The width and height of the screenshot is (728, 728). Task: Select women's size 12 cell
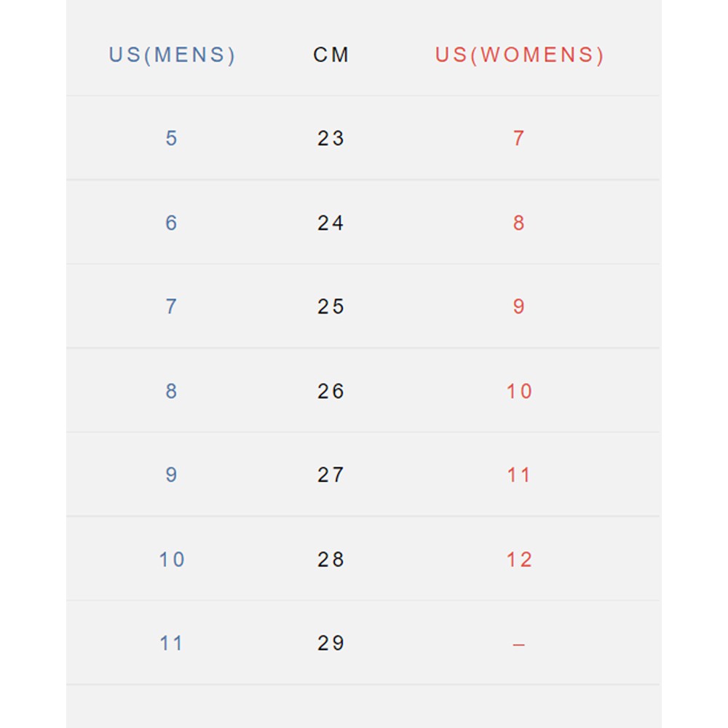pos(519,559)
